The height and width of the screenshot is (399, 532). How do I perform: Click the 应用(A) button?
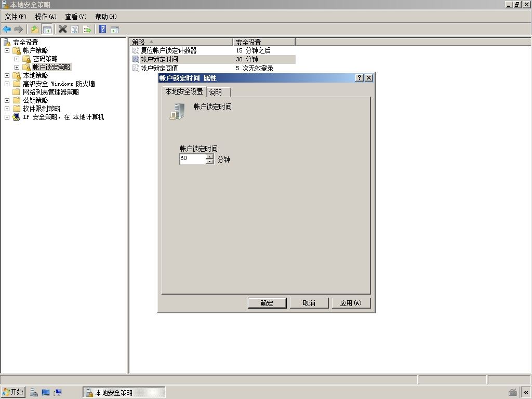point(351,303)
